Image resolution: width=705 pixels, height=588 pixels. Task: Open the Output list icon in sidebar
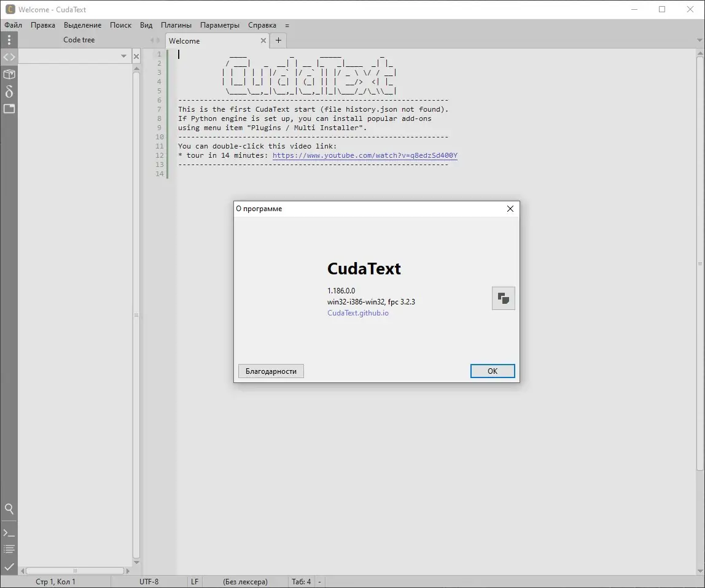coord(9,549)
